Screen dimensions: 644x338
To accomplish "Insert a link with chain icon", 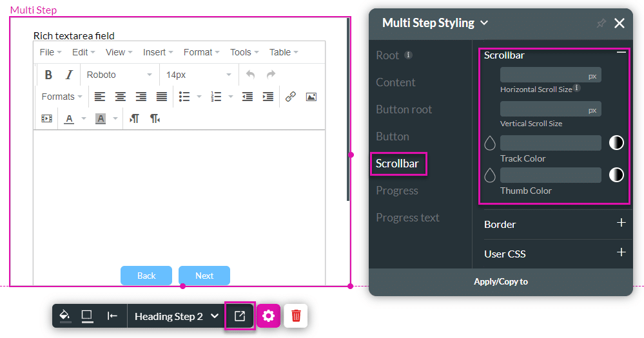I will 290,97.
